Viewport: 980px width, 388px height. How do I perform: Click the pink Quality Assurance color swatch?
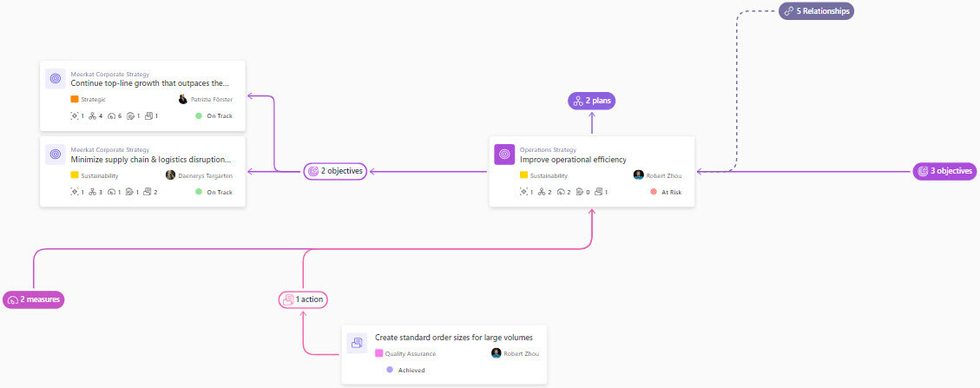379,353
